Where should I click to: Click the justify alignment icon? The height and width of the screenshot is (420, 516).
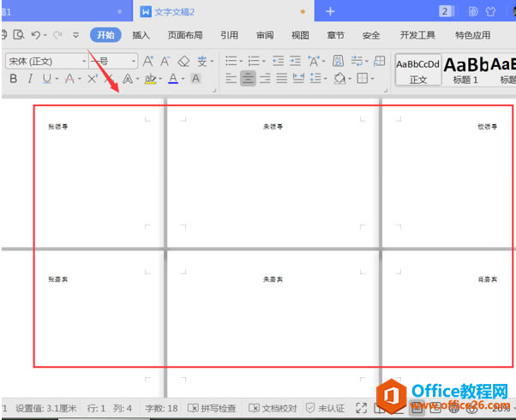282,78
